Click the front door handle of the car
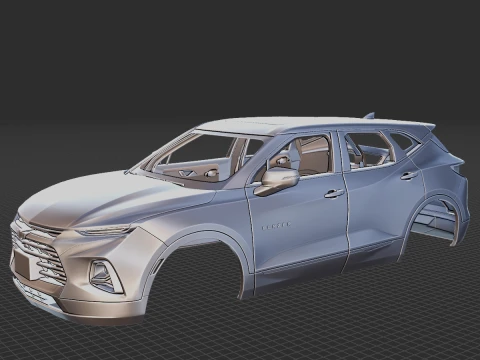The width and height of the screenshot is (480, 360). [334, 194]
